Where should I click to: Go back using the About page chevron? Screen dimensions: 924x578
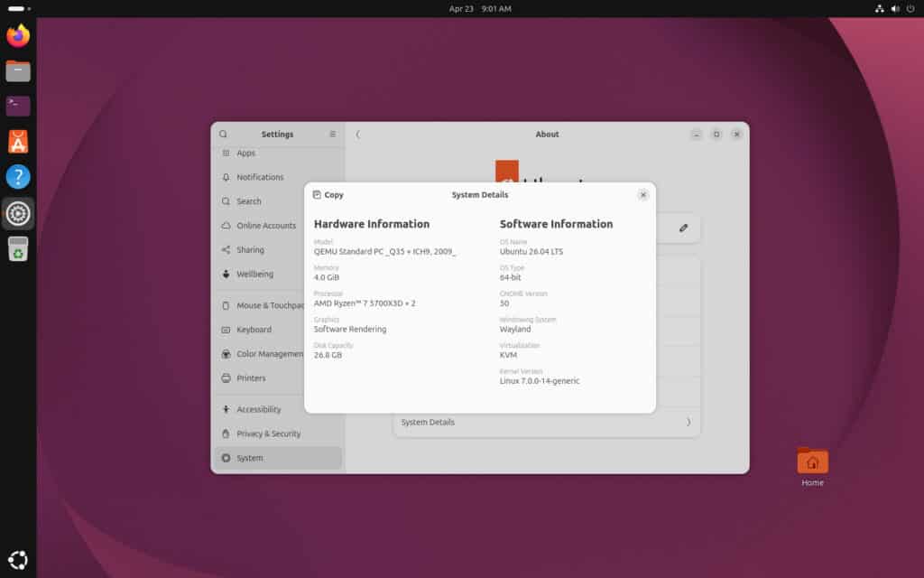pyautogui.click(x=358, y=134)
